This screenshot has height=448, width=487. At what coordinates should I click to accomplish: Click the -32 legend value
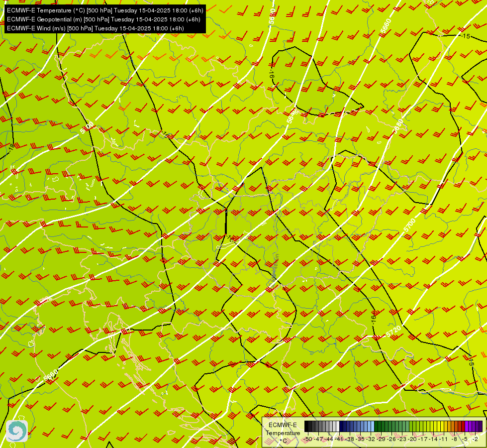tap(371, 439)
